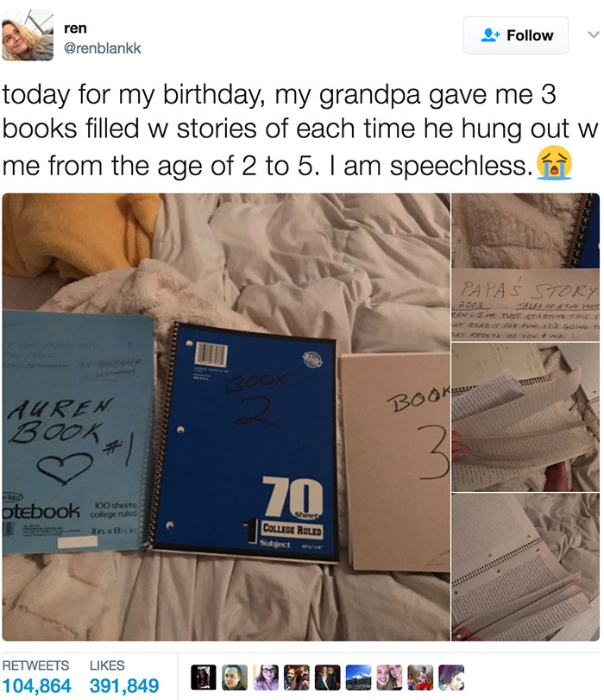
Task: Open the tweet options chevron menu
Action: tap(594, 35)
